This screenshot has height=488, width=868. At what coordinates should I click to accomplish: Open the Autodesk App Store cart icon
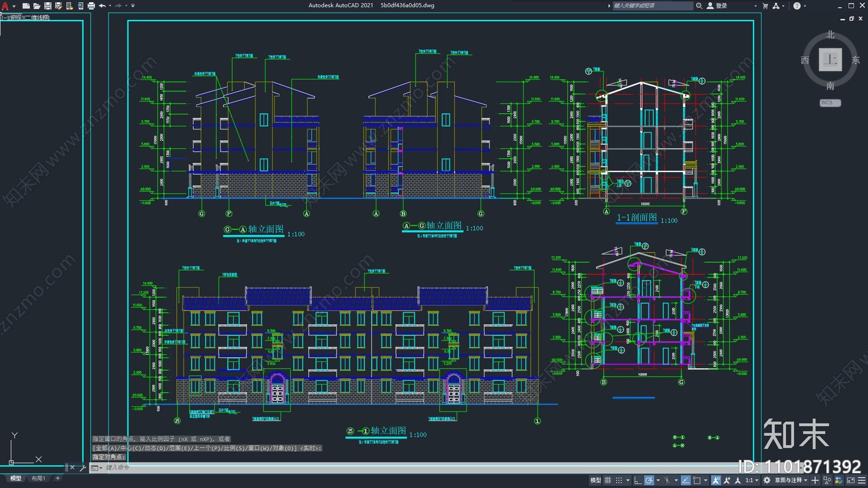[765, 6]
